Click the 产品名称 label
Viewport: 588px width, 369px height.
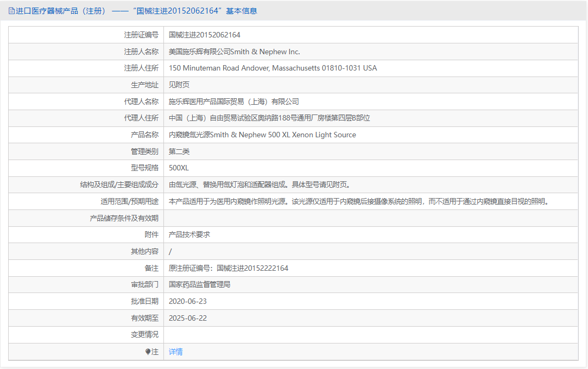(x=145, y=135)
